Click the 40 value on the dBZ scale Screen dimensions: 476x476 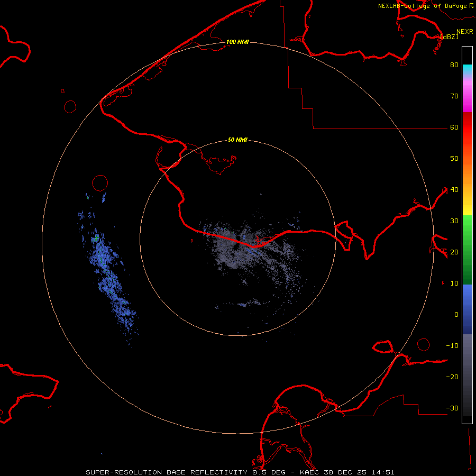[454, 190]
